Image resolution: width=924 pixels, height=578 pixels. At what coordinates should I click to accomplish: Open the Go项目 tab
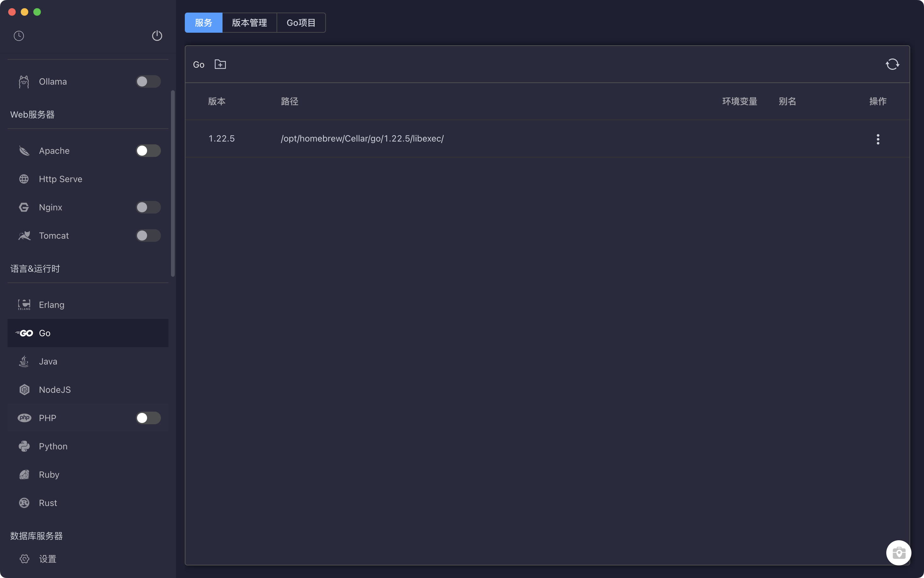point(301,23)
